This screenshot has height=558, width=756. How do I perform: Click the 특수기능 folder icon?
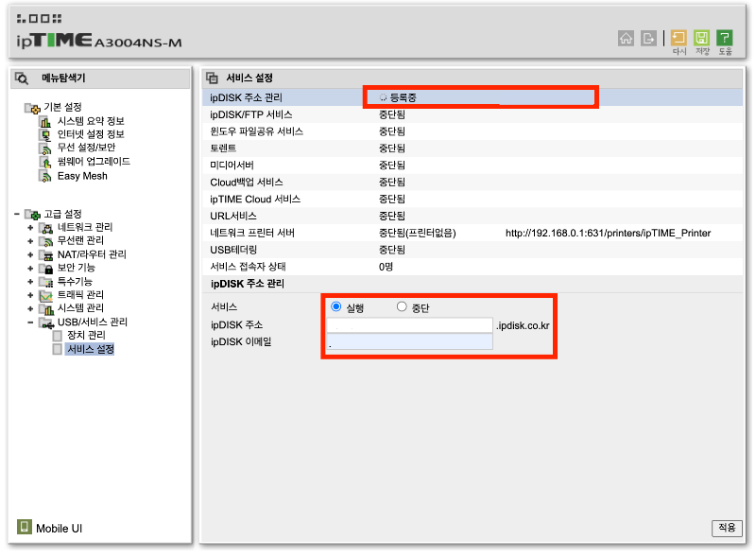point(46,282)
